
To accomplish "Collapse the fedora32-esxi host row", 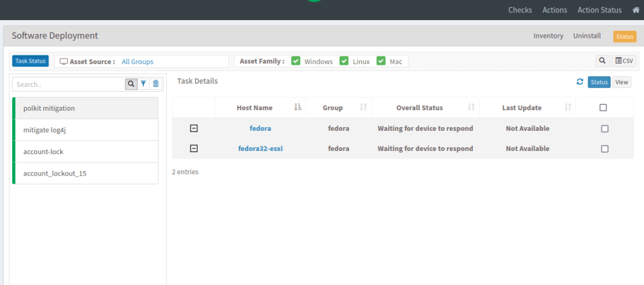I will tap(194, 148).
